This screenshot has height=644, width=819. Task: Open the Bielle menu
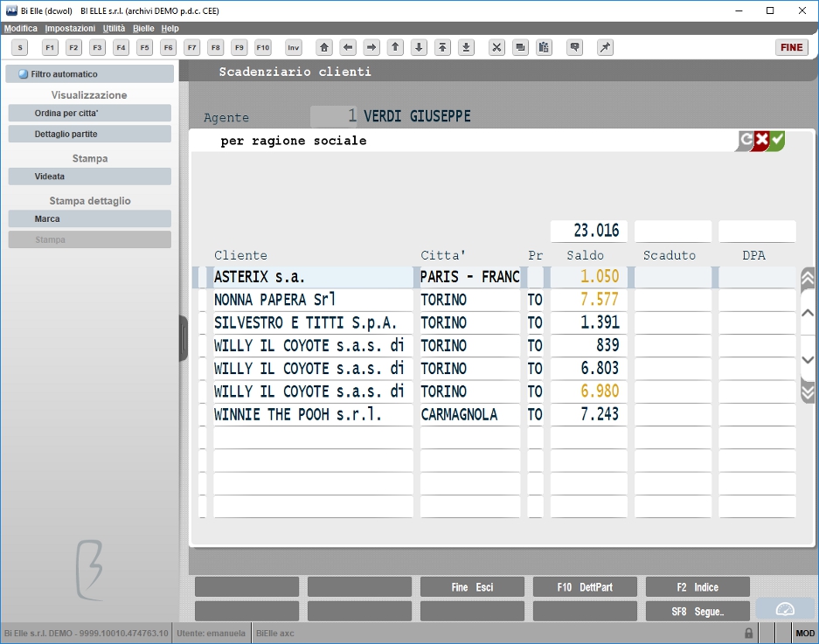[143, 28]
